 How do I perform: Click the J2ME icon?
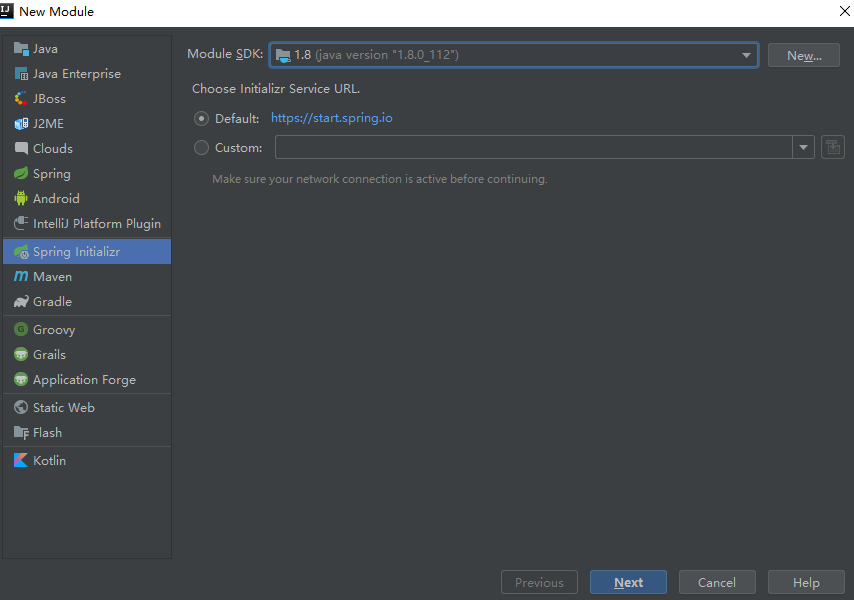(x=21, y=124)
